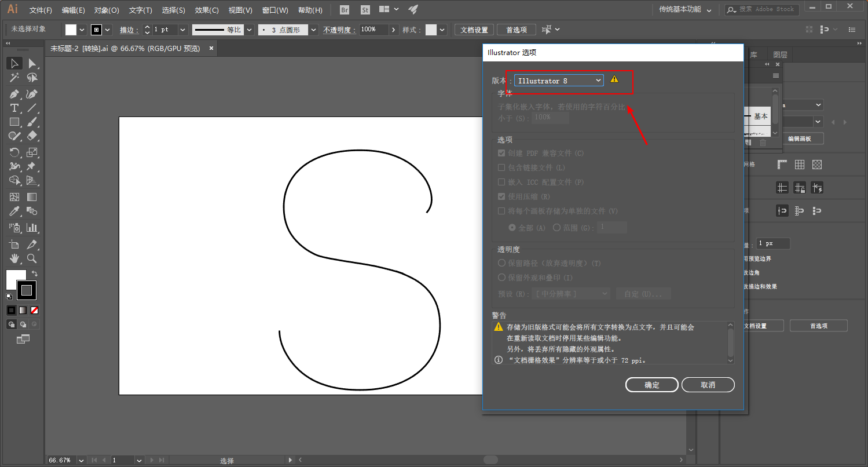Select the Hand tool
This screenshot has height=467, width=868.
[x=14, y=258]
